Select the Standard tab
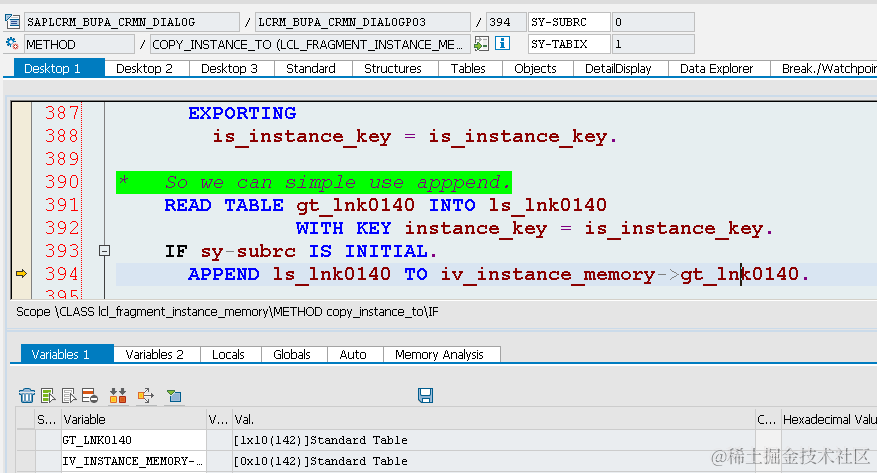 (311, 68)
